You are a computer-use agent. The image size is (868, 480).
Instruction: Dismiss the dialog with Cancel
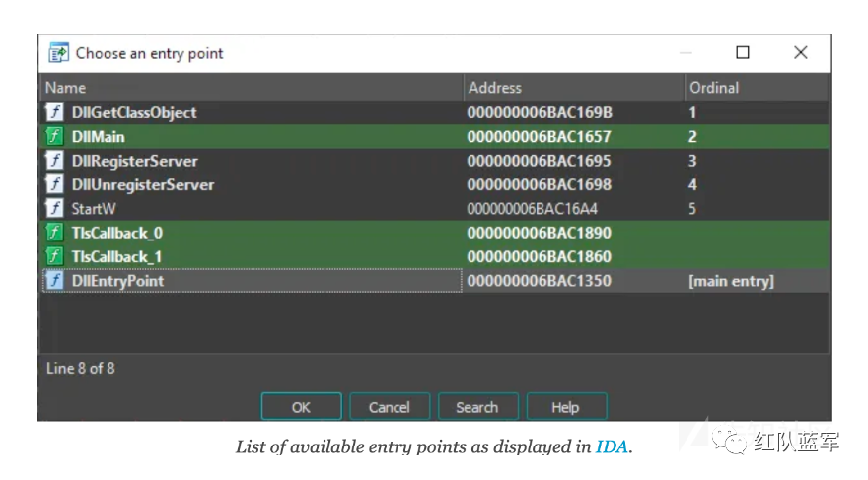tap(390, 407)
